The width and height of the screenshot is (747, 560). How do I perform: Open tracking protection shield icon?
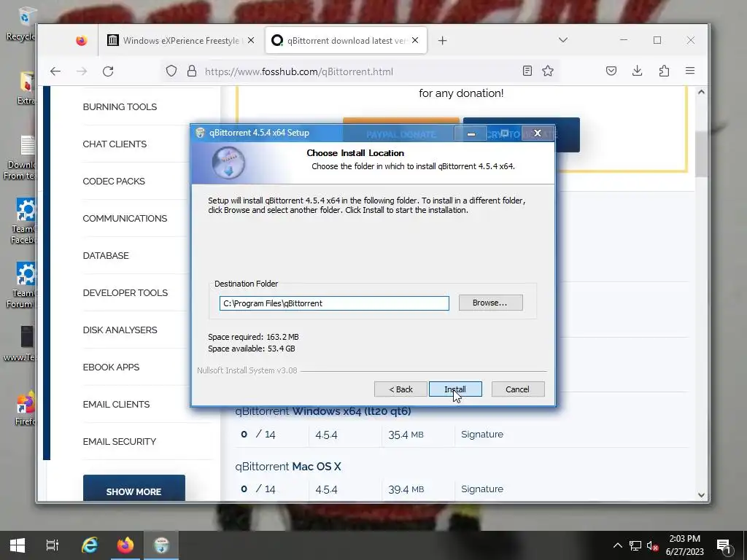[x=171, y=71]
